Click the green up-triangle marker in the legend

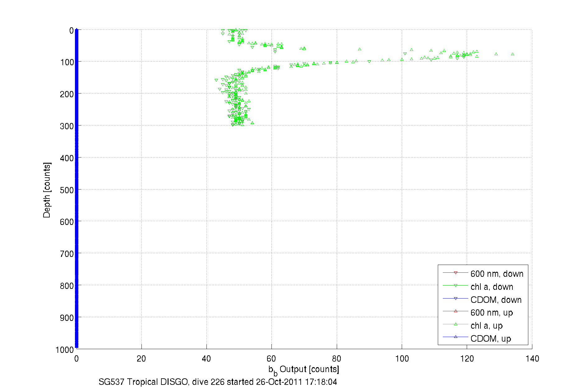click(x=456, y=324)
